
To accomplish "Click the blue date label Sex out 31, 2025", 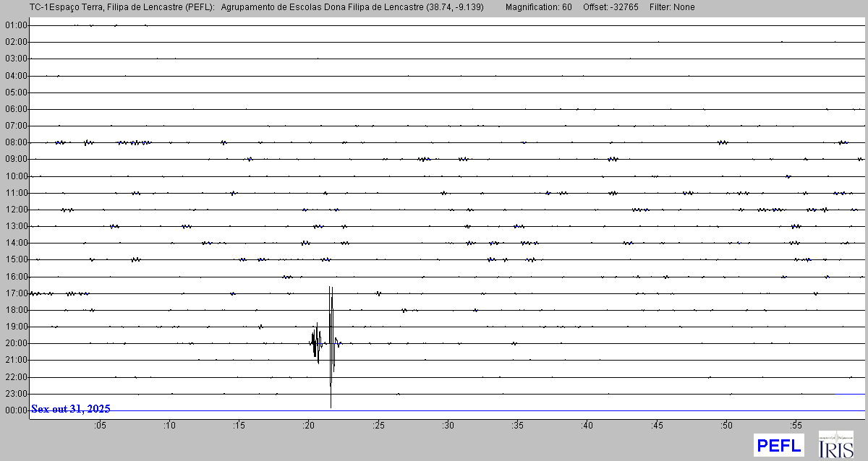I will coord(71,409).
